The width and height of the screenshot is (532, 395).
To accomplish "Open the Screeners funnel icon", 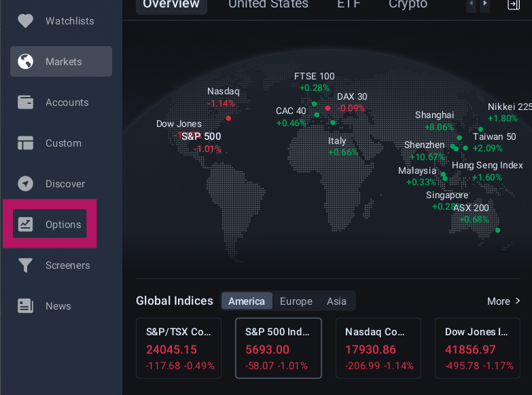I will click(25, 265).
